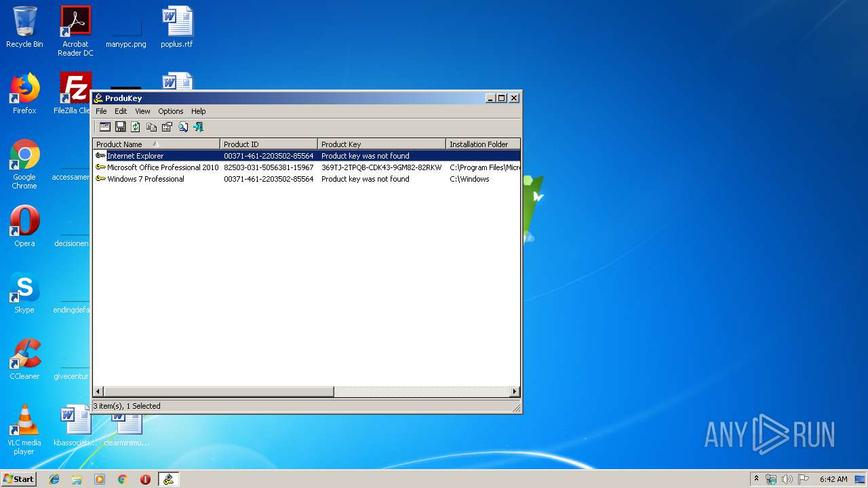This screenshot has height=488, width=868.
Task: Sort by the Product Name column header
Action: click(157, 144)
